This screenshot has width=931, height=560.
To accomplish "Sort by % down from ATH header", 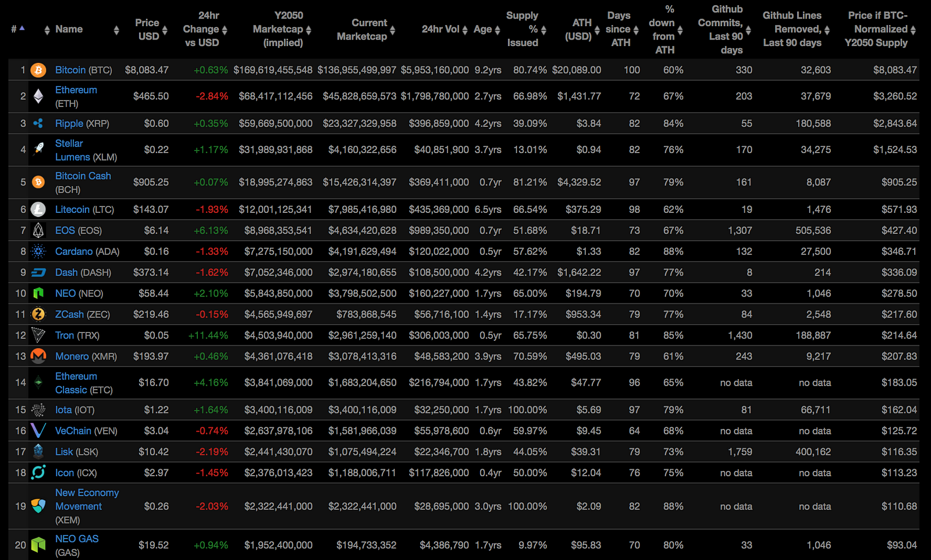I will 666,30.
